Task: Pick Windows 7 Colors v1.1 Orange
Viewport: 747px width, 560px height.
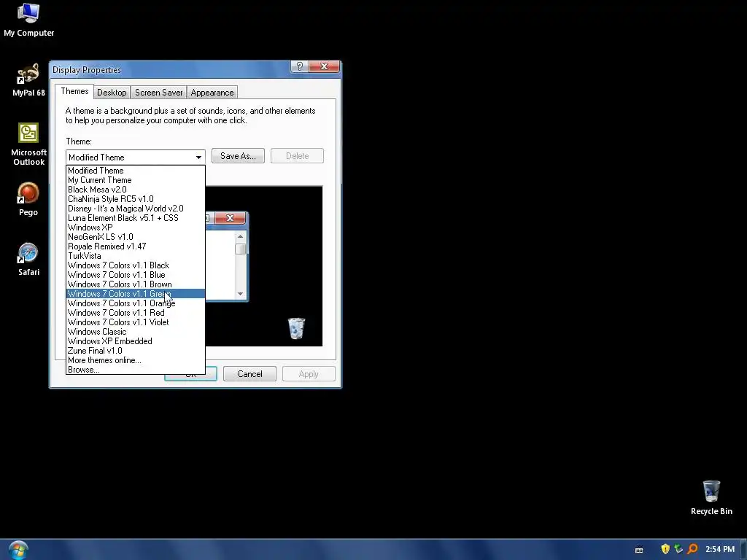Action: (x=135, y=303)
